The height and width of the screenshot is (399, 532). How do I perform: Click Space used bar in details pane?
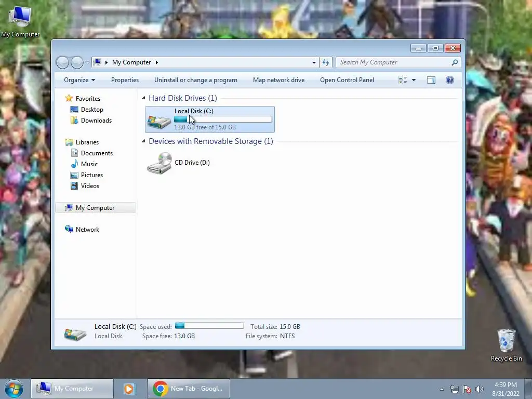[209, 326]
